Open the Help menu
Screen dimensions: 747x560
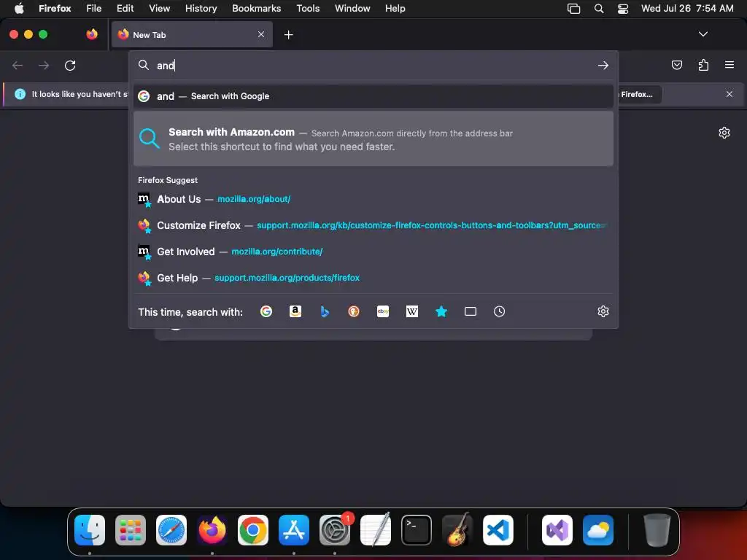[x=395, y=8]
